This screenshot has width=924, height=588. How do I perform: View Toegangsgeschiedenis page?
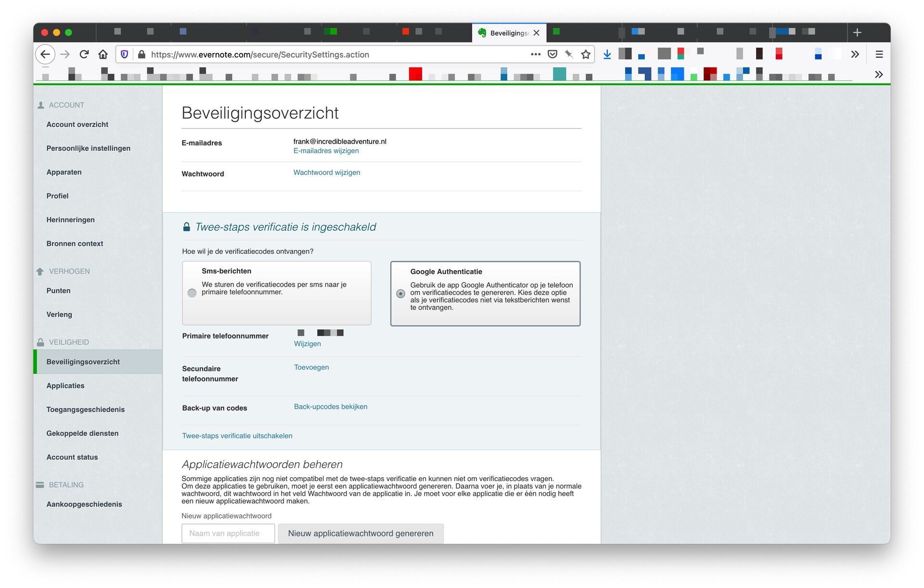[86, 409]
